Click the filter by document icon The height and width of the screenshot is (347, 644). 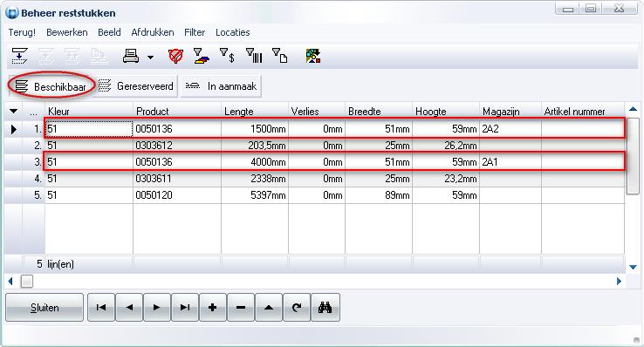coord(280,56)
